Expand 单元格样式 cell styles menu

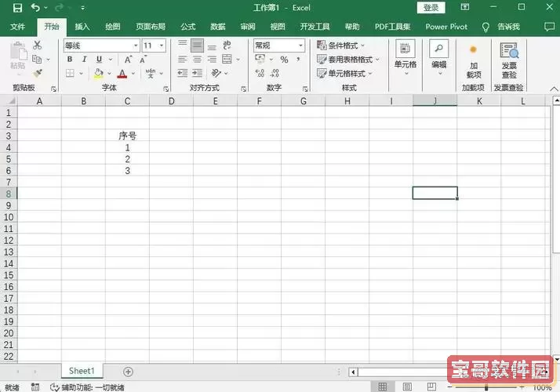344,73
